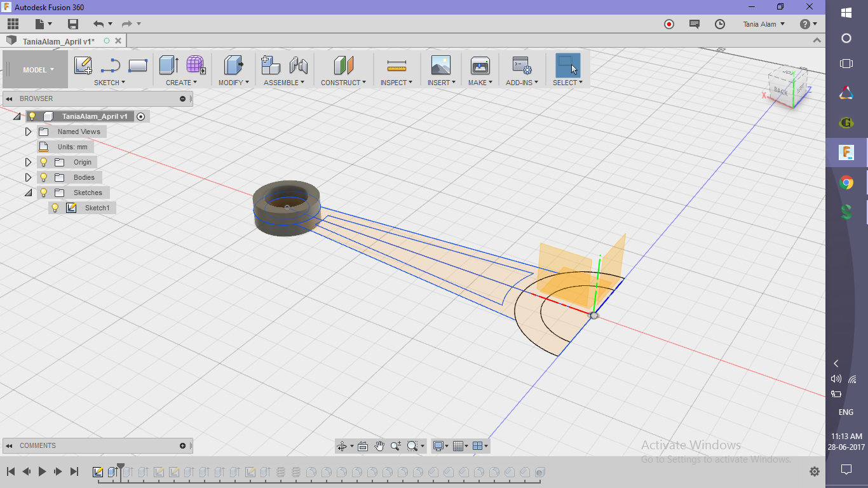Image resolution: width=868 pixels, height=488 pixels.
Task: Open the data panel grid icon
Action: (13, 24)
